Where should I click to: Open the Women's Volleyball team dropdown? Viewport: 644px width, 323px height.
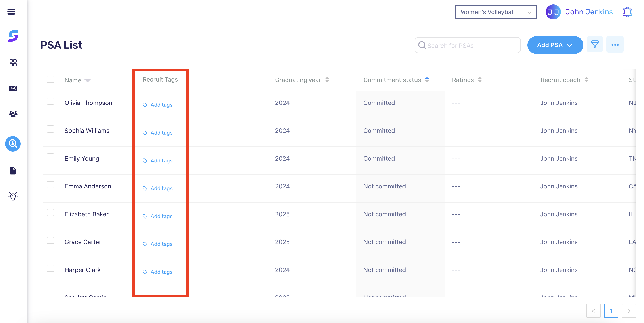point(496,12)
